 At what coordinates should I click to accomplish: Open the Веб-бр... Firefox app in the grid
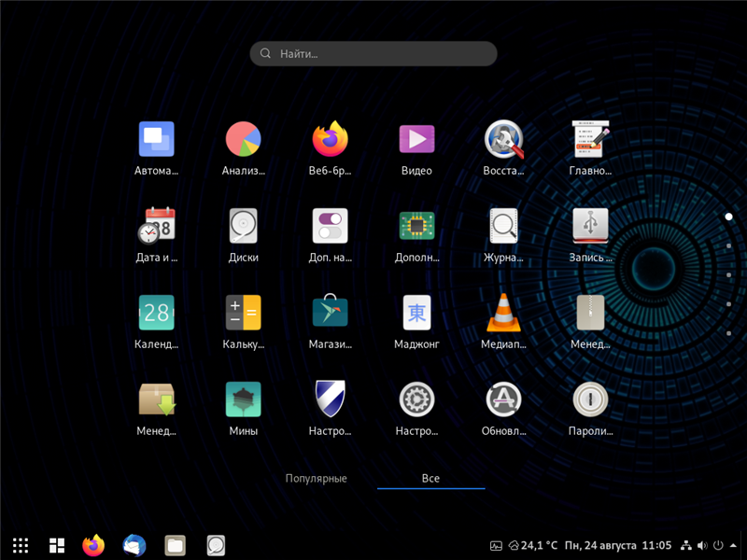tap(330, 148)
